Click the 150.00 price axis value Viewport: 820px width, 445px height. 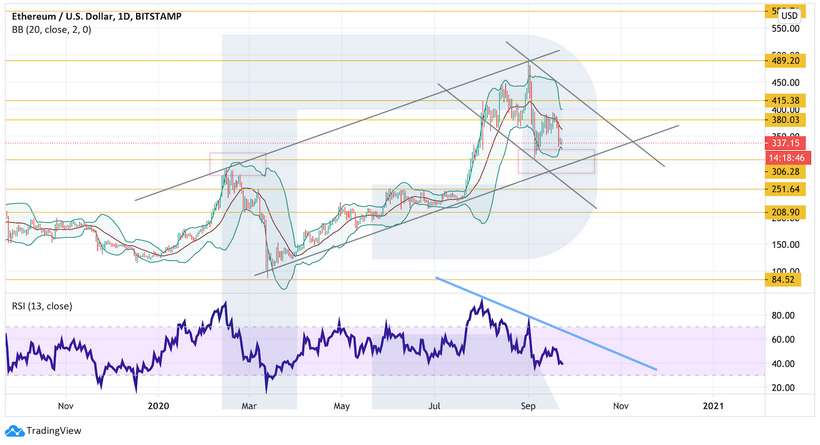click(785, 245)
